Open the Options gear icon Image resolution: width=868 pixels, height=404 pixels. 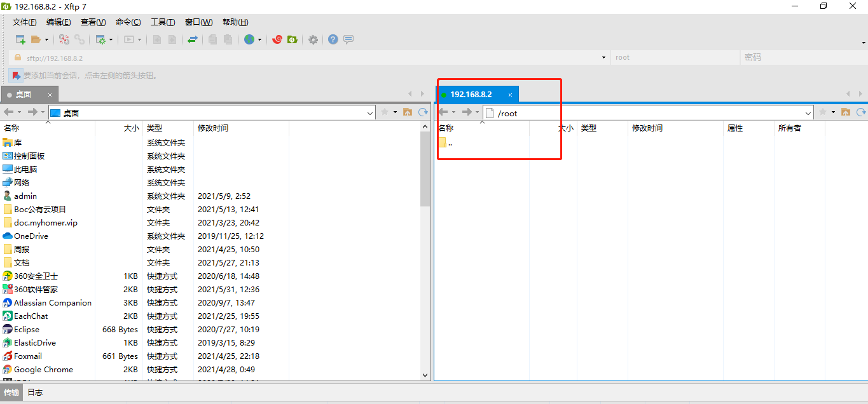tap(313, 39)
